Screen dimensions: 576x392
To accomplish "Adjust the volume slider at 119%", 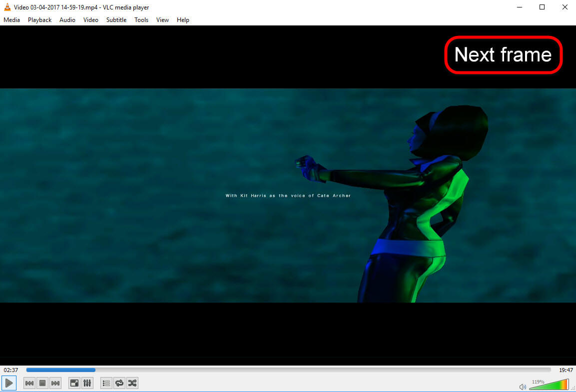I will pos(549,385).
